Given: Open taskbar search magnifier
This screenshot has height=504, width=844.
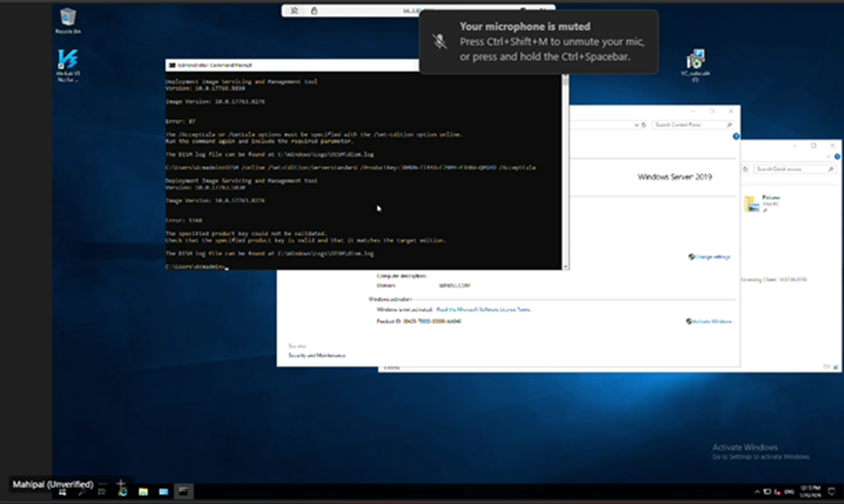Looking at the screenshot, I should tap(82, 492).
